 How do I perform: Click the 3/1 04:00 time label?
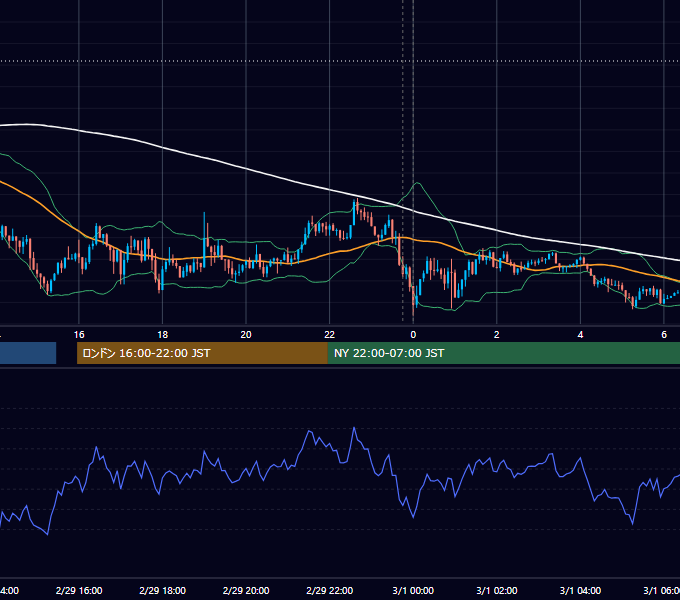[x=580, y=590]
